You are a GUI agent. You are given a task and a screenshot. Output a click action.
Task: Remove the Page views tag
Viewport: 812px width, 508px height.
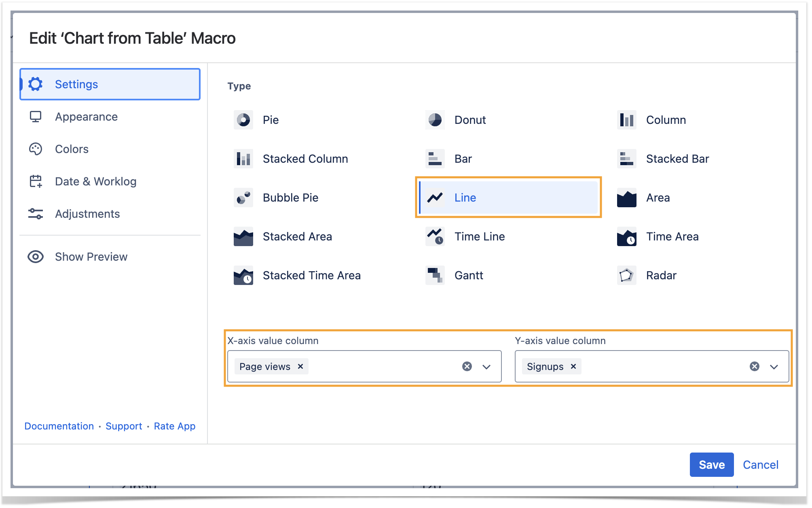(300, 366)
